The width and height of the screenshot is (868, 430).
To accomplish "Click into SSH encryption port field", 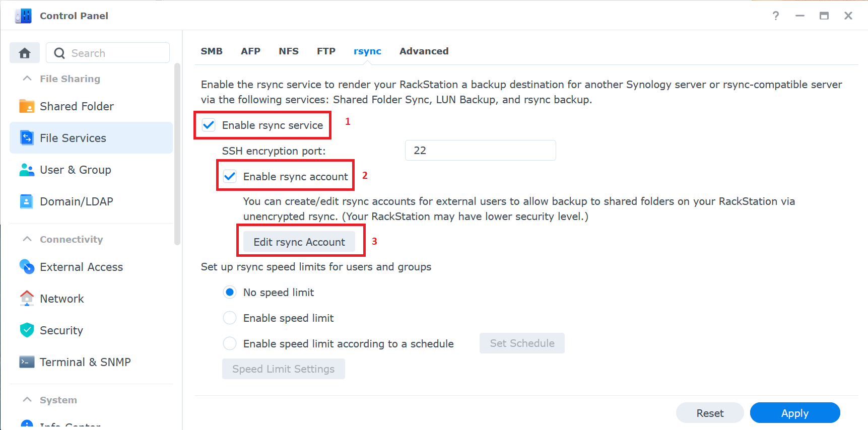I will point(481,151).
